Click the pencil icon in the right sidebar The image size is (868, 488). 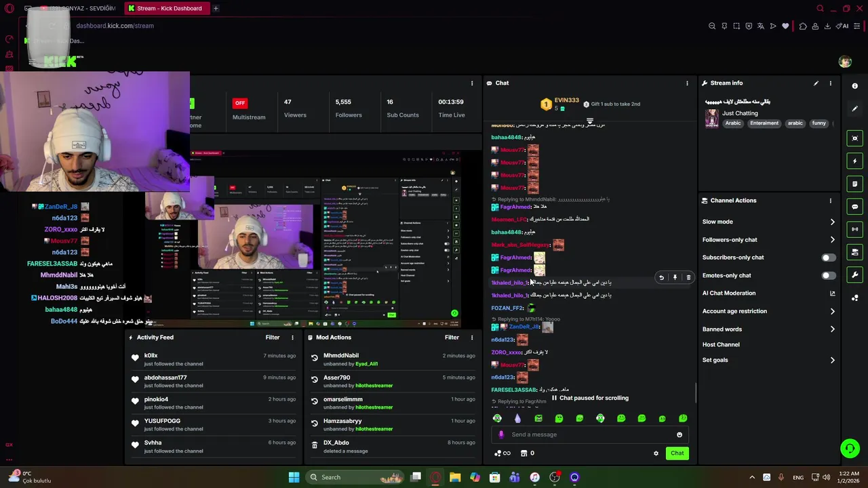pos(854,108)
